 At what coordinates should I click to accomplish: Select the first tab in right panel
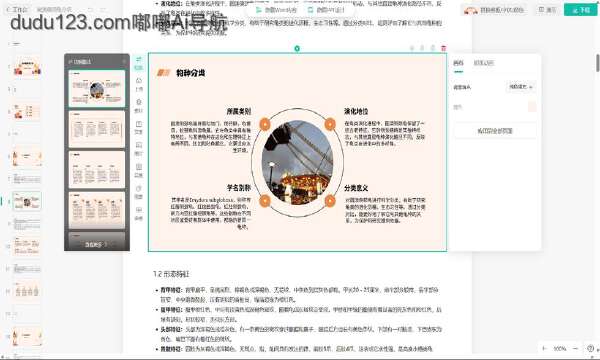458,63
